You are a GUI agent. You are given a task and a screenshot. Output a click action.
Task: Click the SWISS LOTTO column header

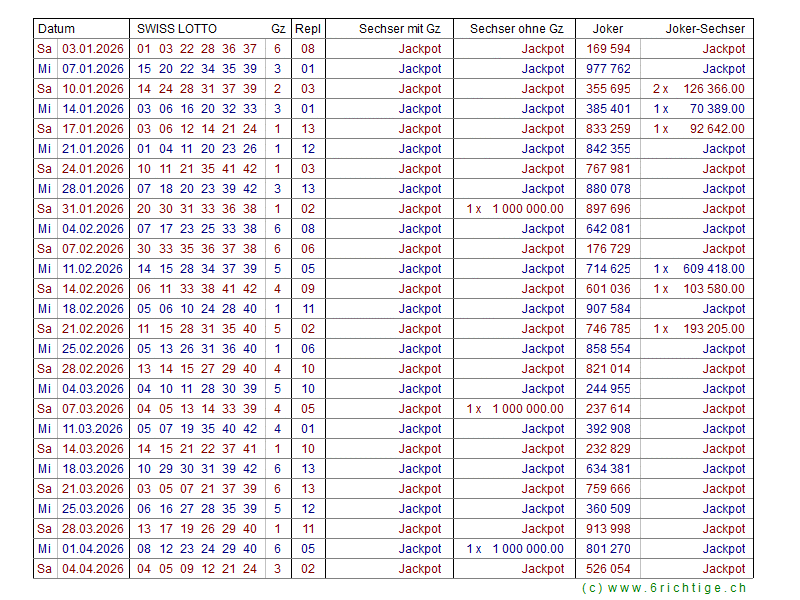(177, 29)
